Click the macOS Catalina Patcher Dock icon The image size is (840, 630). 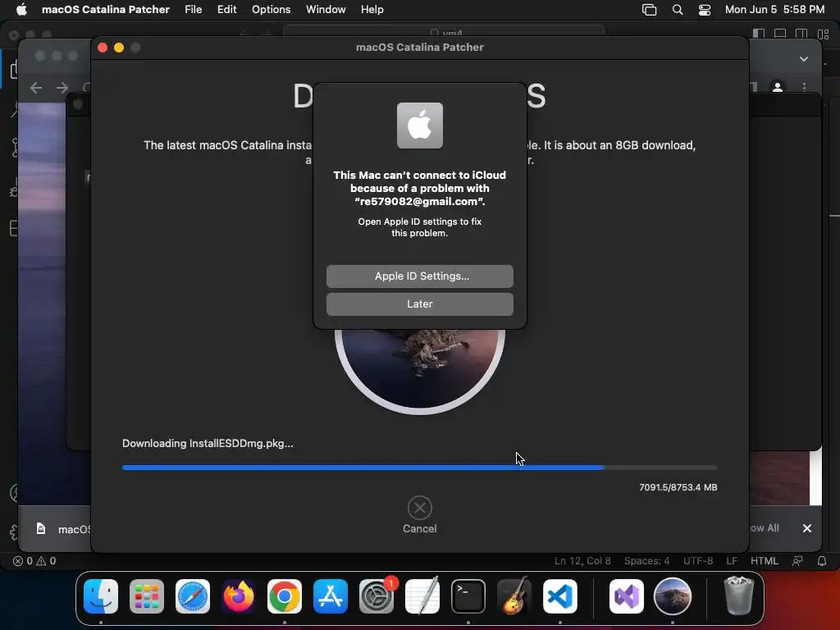[673, 596]
